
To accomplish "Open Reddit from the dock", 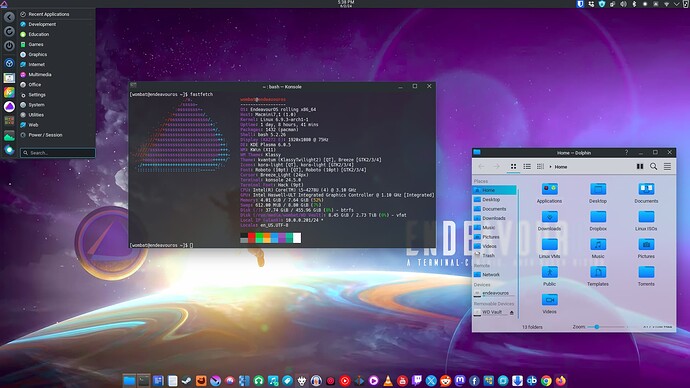I will coord(445,381).
